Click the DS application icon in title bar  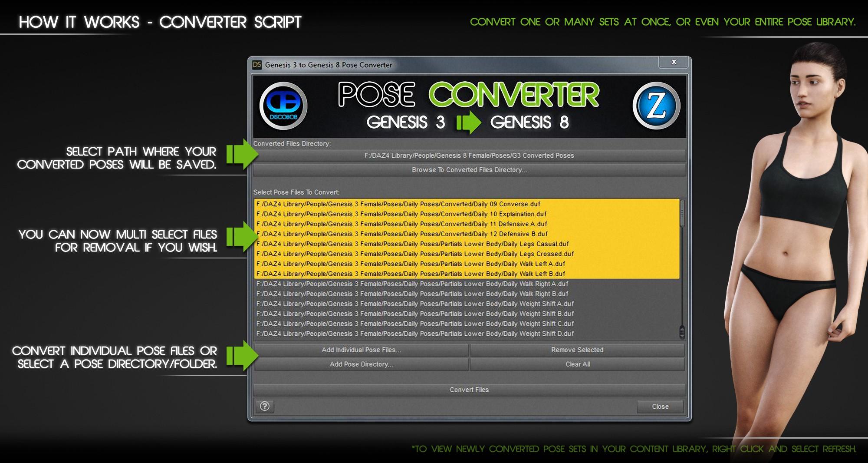(257, 65)
